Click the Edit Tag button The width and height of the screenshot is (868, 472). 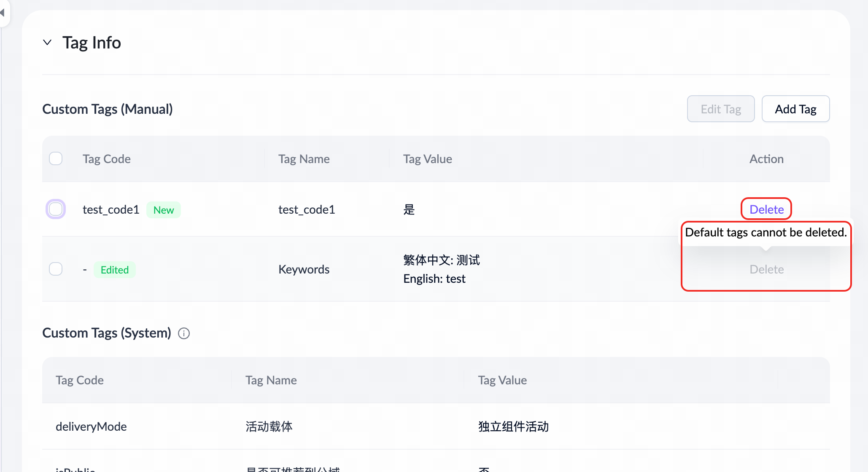(721, 109)
